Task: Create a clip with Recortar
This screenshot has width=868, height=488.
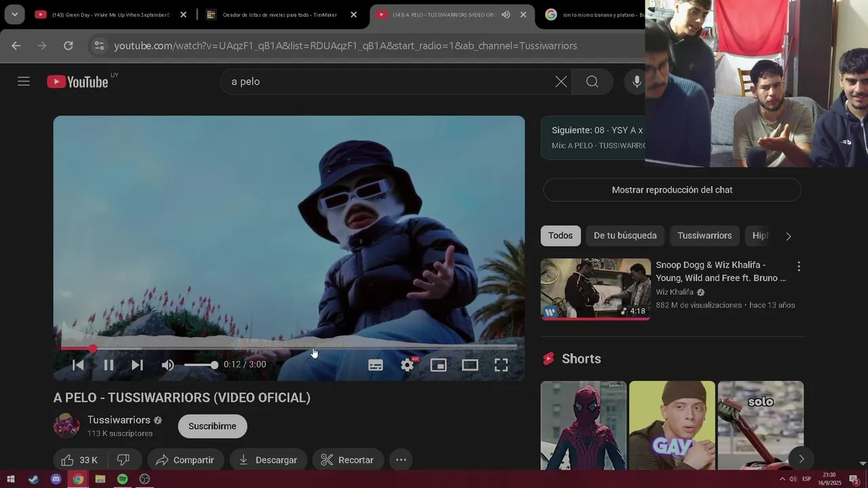Action: click(348, 460)
